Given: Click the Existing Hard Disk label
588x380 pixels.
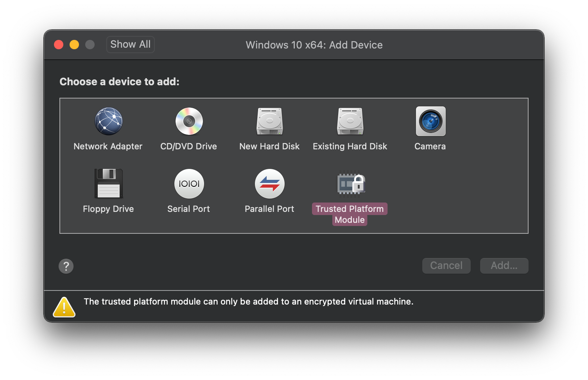Looking at the screenshot, I should pos(350,146).
